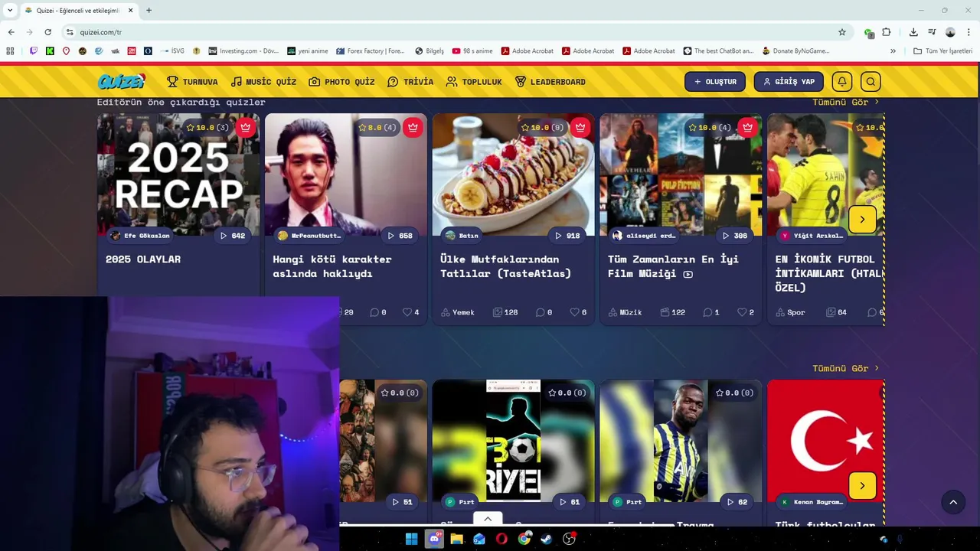Click Spor category tag
980x551 pixels.
[x=791, y=312]
